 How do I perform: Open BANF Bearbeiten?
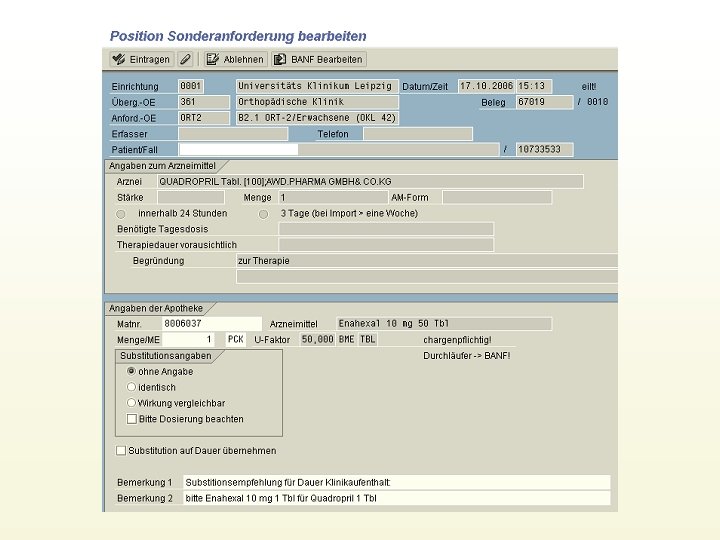pyautogui.click(x=319, y=59)
